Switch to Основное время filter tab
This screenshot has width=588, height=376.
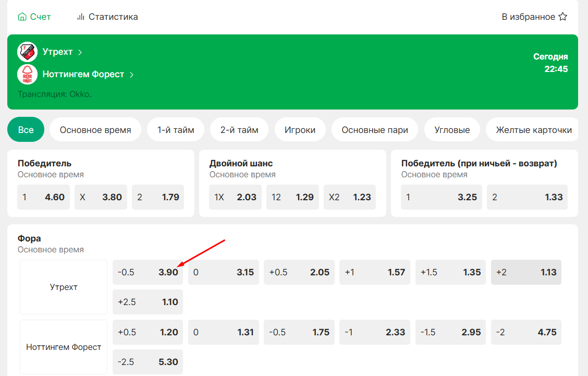click(x=95, y=130)
